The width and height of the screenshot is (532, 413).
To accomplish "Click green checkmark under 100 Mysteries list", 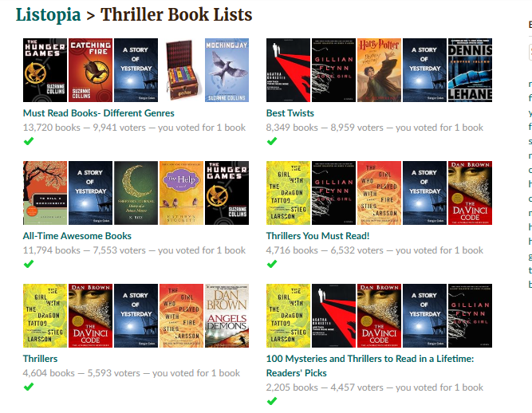I will point(272,401).
